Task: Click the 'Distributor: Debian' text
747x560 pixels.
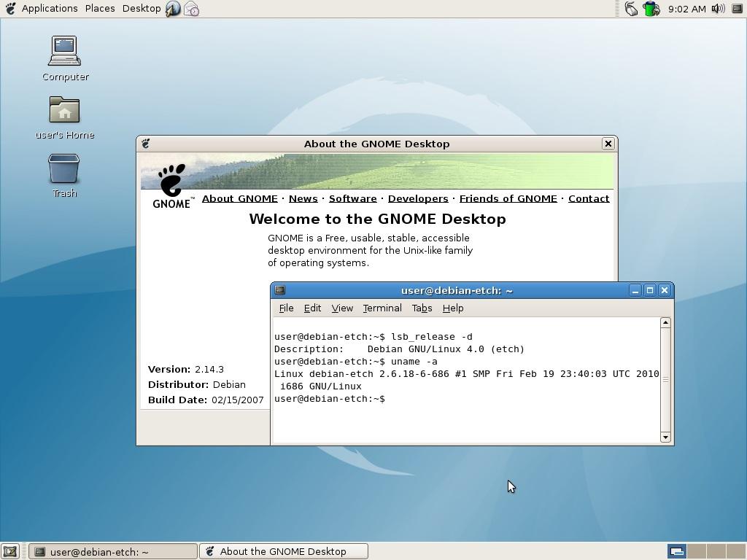Action: (197, 385)
